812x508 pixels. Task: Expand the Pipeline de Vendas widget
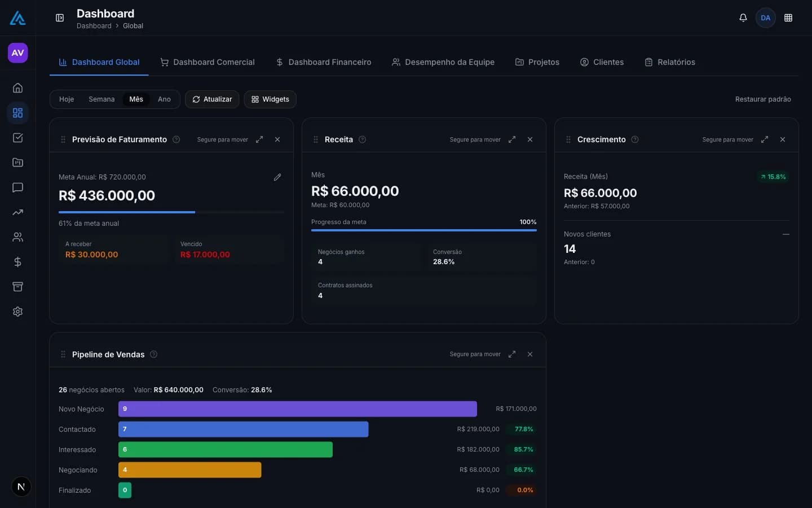tap(512, 354)
